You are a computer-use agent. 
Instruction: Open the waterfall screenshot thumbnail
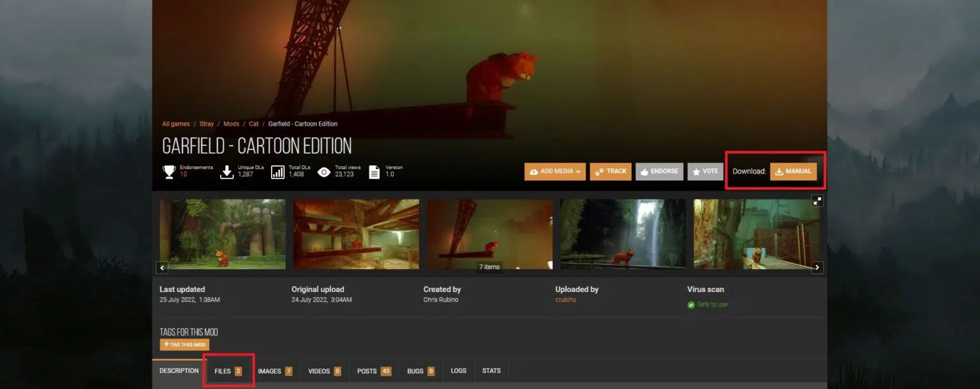coord(623,234)
